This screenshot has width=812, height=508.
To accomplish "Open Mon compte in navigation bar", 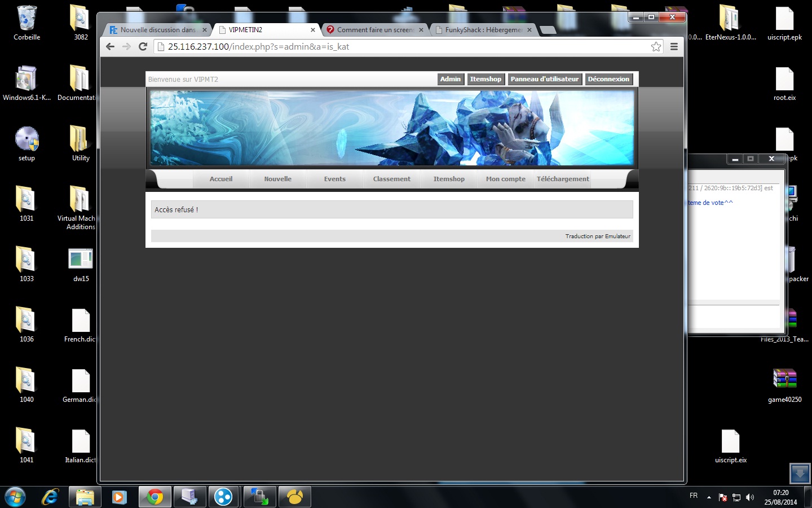I will [506, 179].
